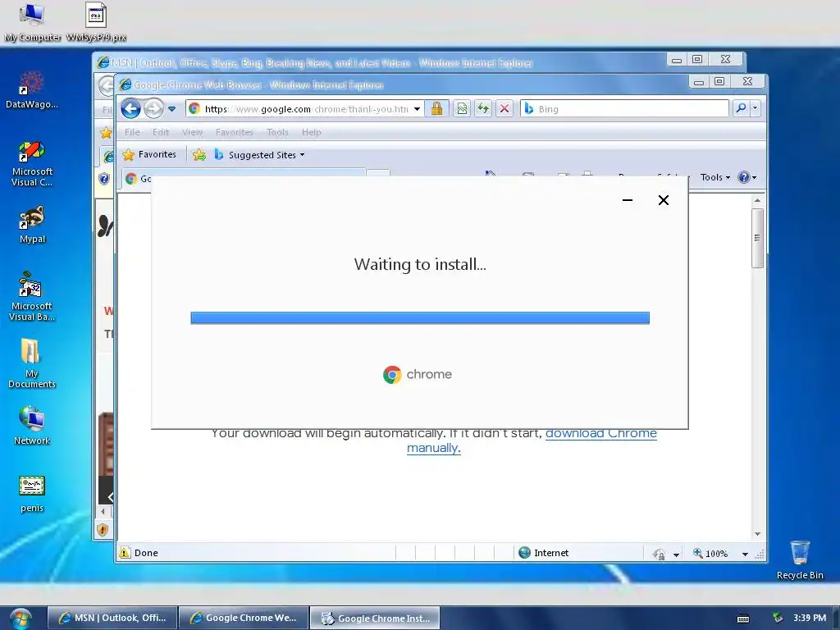The height and width of the screenshot is (630, 840).
Task: Click the IE Back button
Action: pyautogui.click(x=130, y=109)
